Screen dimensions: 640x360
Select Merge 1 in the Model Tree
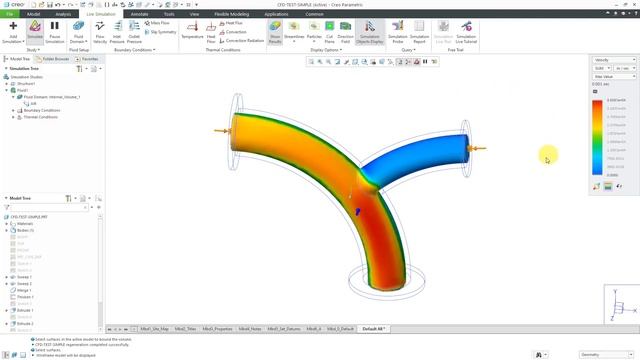pyautogui.click(x=21, y=290)
